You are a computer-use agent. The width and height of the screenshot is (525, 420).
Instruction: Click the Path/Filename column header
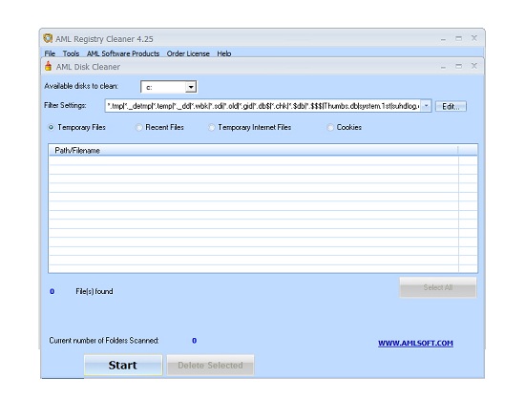pos(253,151)
